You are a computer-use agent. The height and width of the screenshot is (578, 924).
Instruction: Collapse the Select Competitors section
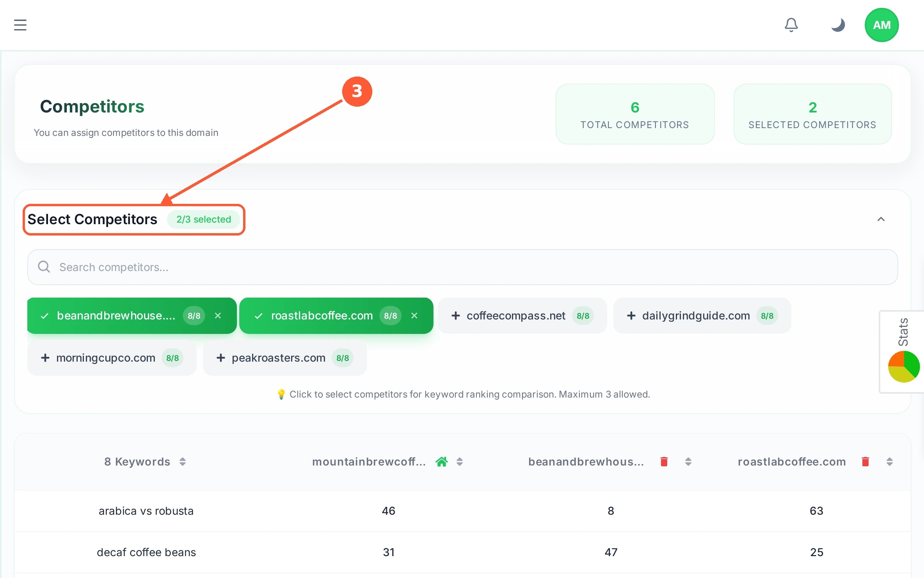pyautogui.click(x=881, y=219)
